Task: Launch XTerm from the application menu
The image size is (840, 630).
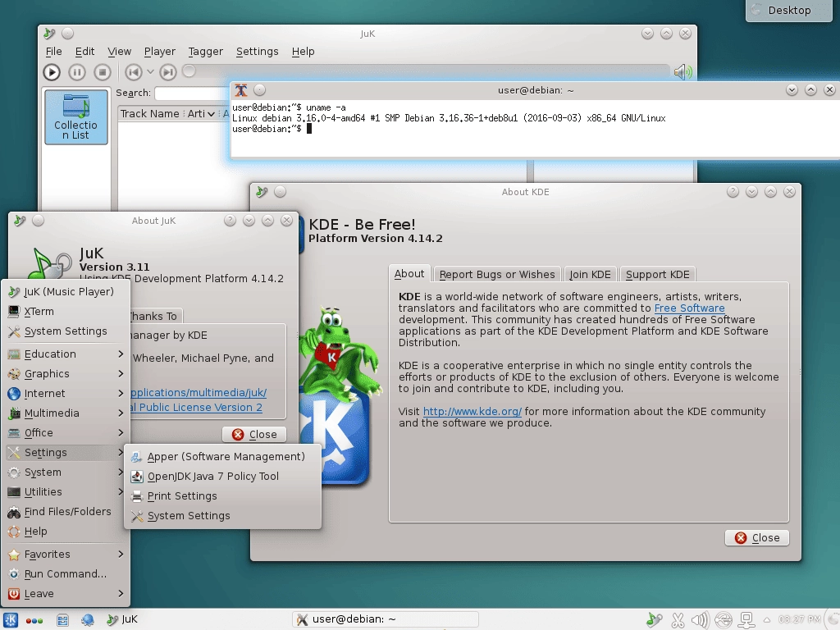Action: (x=66, y=311)
